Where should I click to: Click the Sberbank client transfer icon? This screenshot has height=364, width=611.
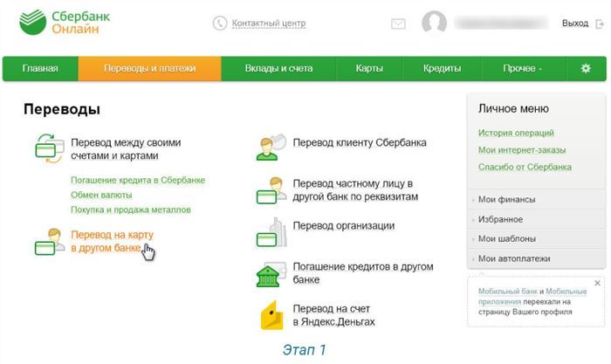(271, 148)
